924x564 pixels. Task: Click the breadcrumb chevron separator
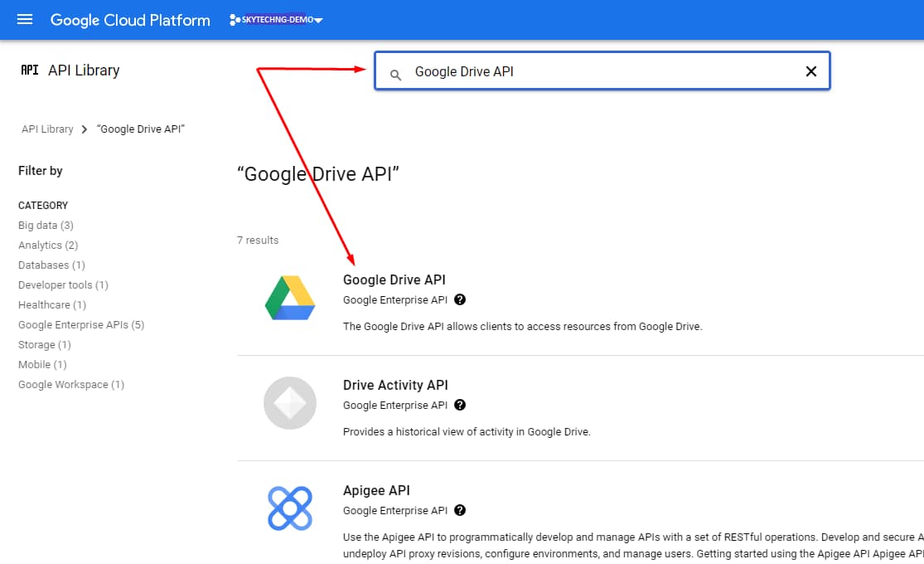(x=85, y=129)
